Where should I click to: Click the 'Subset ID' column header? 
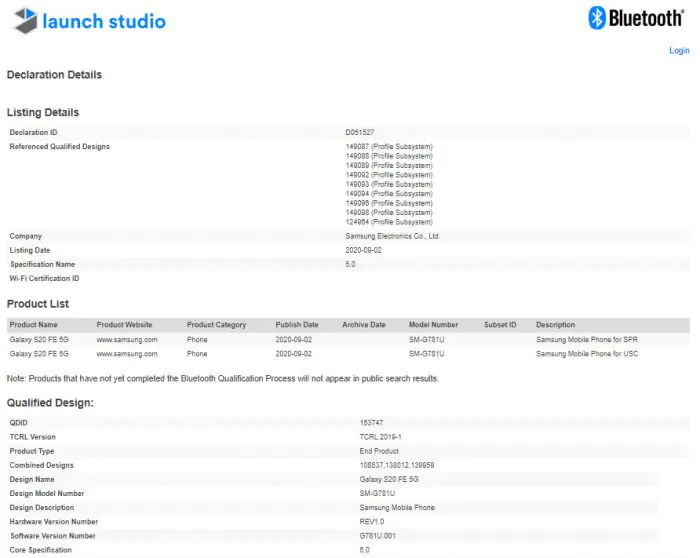[500, 325]
